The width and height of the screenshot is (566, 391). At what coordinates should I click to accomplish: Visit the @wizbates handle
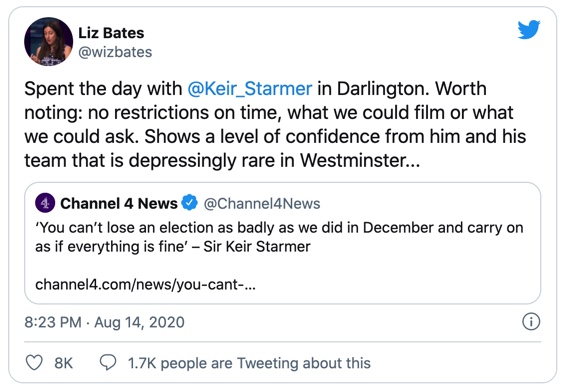click(x=115, y=52)
